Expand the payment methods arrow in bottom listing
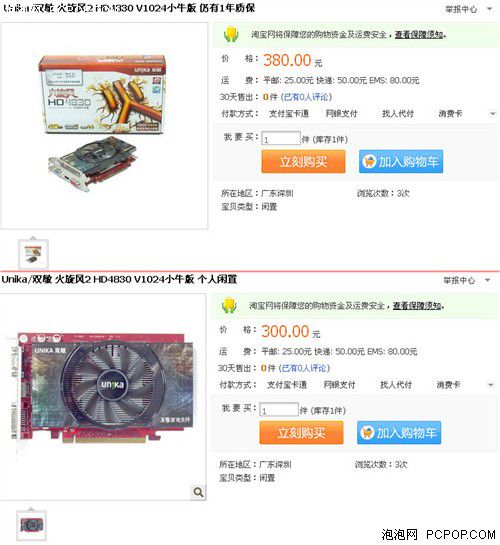Image resolution: width=500 pixels, height=545 pixels. 490,385
